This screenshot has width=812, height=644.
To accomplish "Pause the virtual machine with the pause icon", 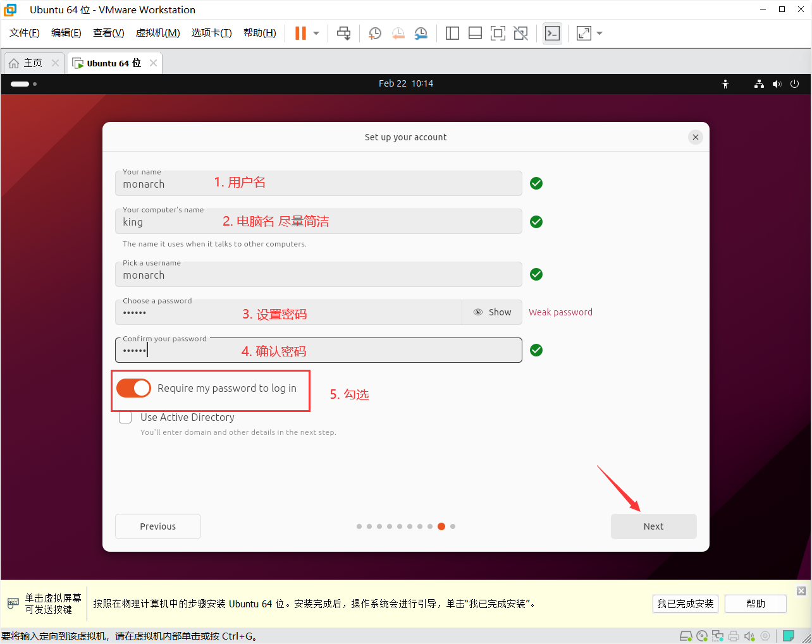I will click(x=300, y=33).
